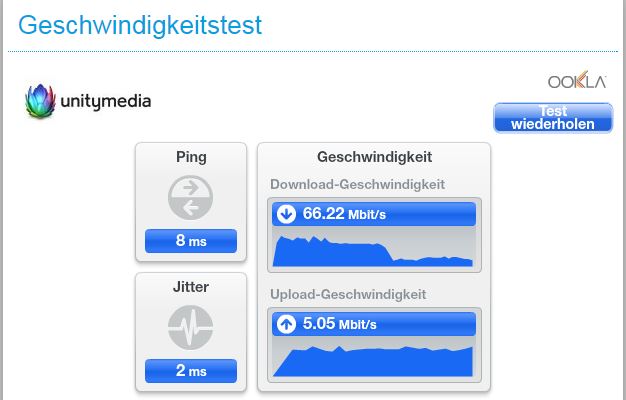Click the download speed graph
626x400 pixels.
click(373, 251)
